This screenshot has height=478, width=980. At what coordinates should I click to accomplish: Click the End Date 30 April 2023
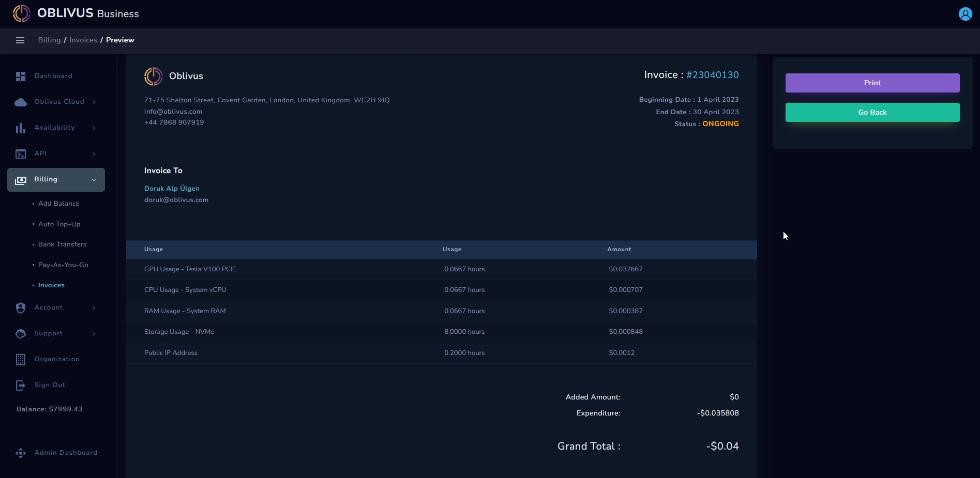[697, 112]
